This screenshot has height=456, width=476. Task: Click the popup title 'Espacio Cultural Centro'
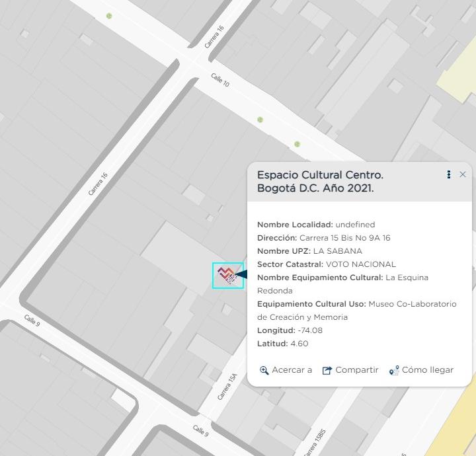[320, 175]
